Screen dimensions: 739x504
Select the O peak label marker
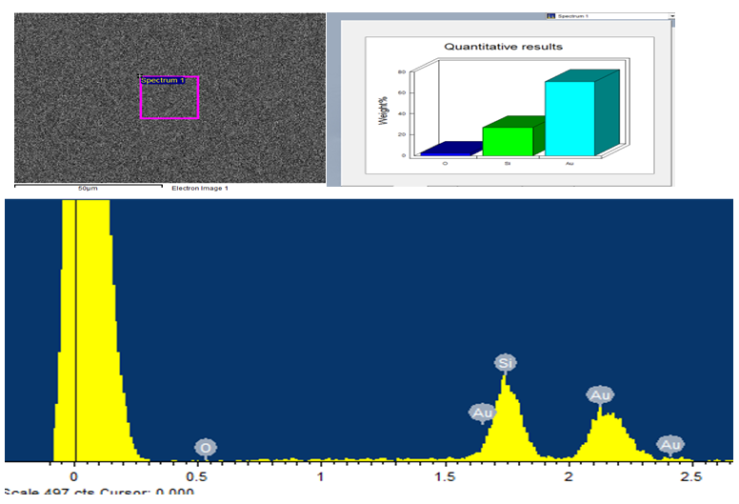(x=205, y=447)
